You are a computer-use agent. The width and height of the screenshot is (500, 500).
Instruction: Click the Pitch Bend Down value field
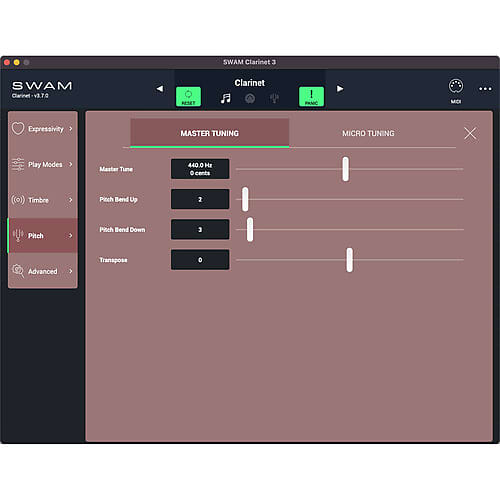click(200, 229)
